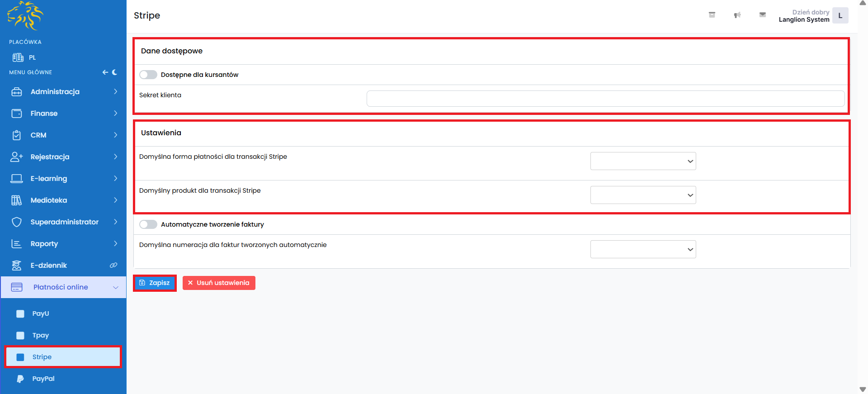Click the Langlion lion logo
This screenshot has height=394, width=868.
pyautogui.click(x=25, y=16)
